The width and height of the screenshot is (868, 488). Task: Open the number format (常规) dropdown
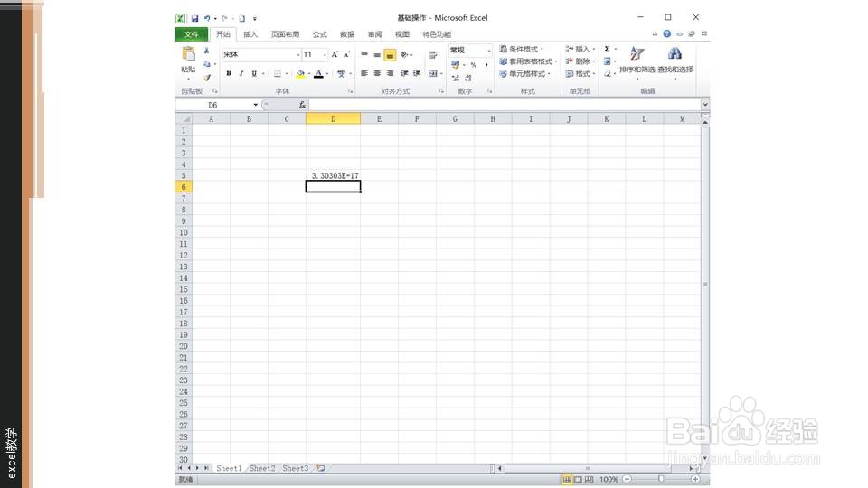click(489, 51)
